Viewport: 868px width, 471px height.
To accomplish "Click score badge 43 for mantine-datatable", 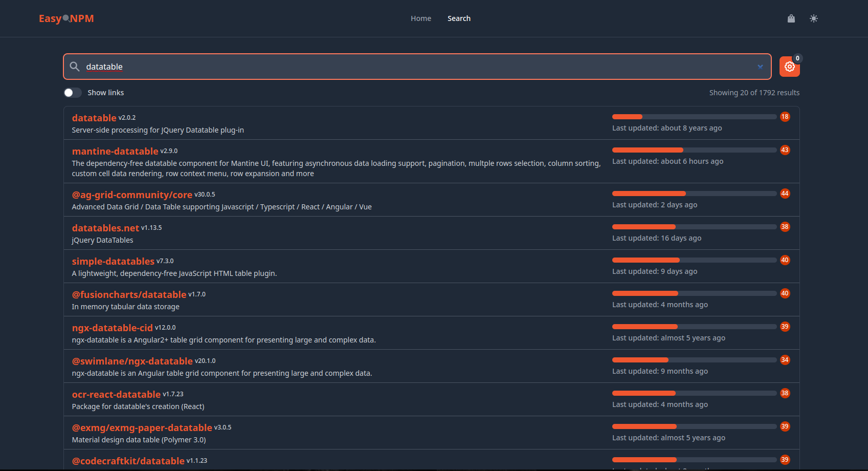I will pyautogui.click(x=785, y=150).
